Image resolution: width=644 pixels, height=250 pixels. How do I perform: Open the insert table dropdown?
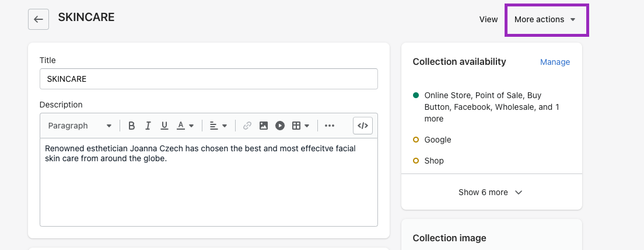[300, 126]
